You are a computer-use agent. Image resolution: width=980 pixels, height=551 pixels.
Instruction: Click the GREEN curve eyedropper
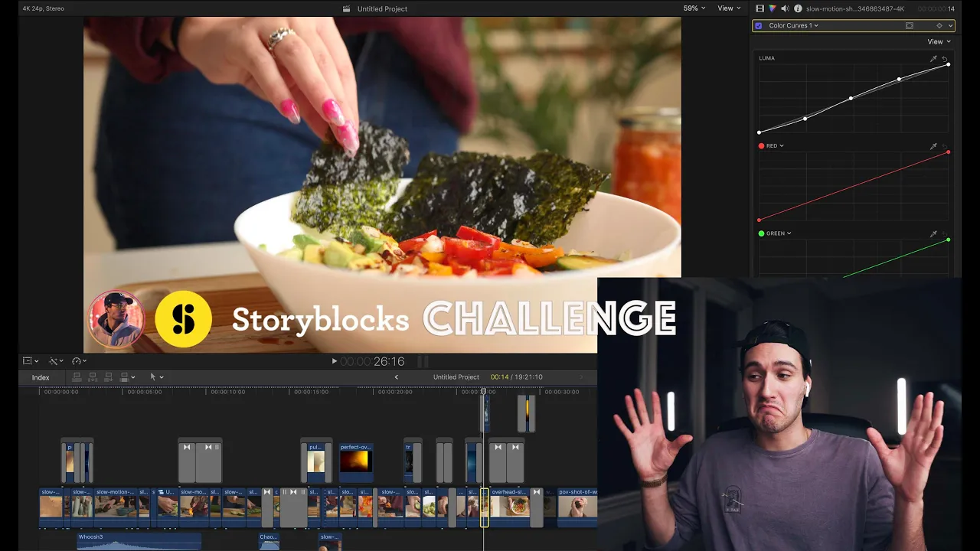933,233
